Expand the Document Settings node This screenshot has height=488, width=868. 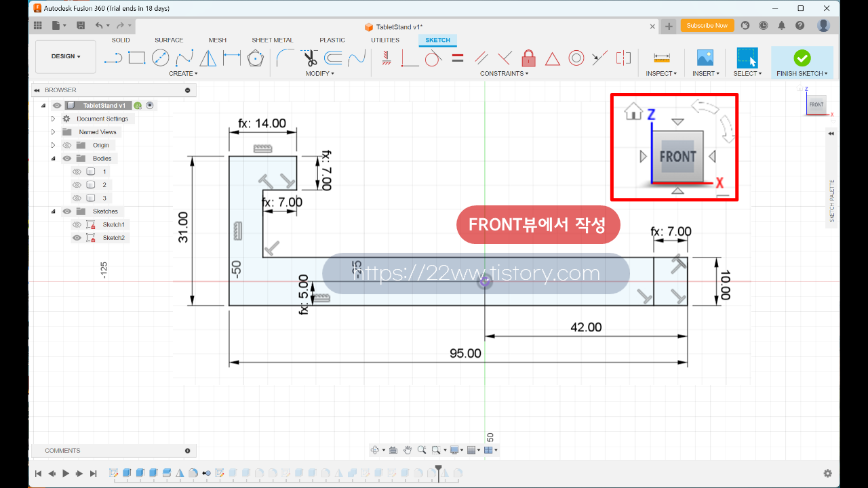click(x=53, y=119)
